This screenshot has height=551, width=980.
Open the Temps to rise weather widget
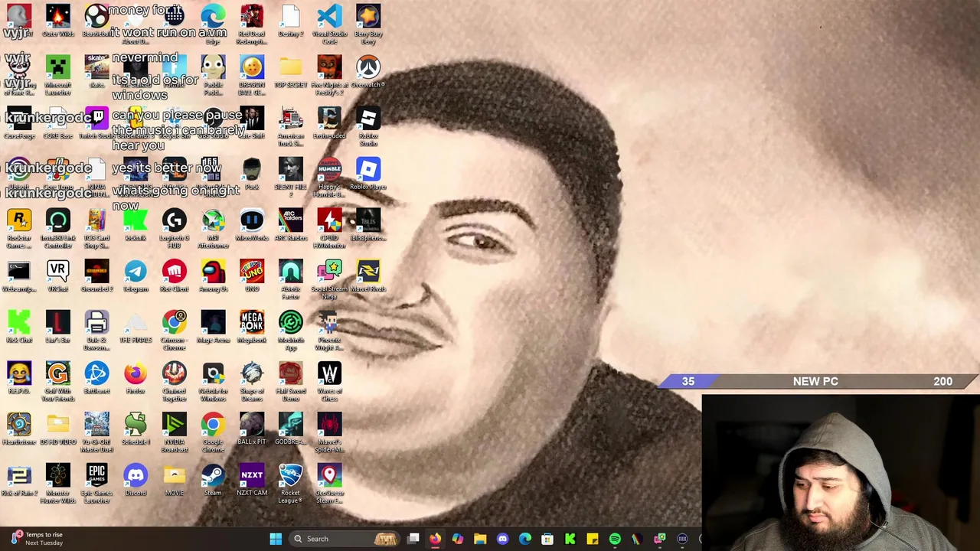pyautogui.click(x=38, y=539)
